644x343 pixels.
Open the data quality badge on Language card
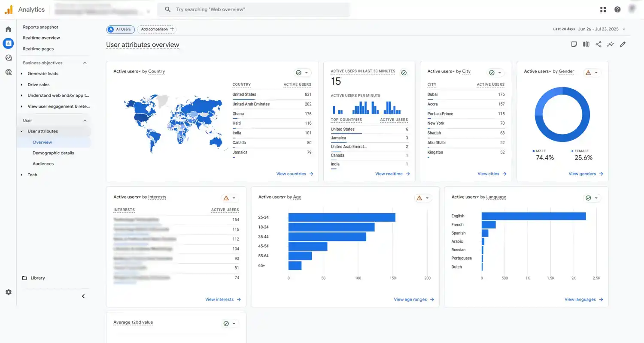point(589,198)
